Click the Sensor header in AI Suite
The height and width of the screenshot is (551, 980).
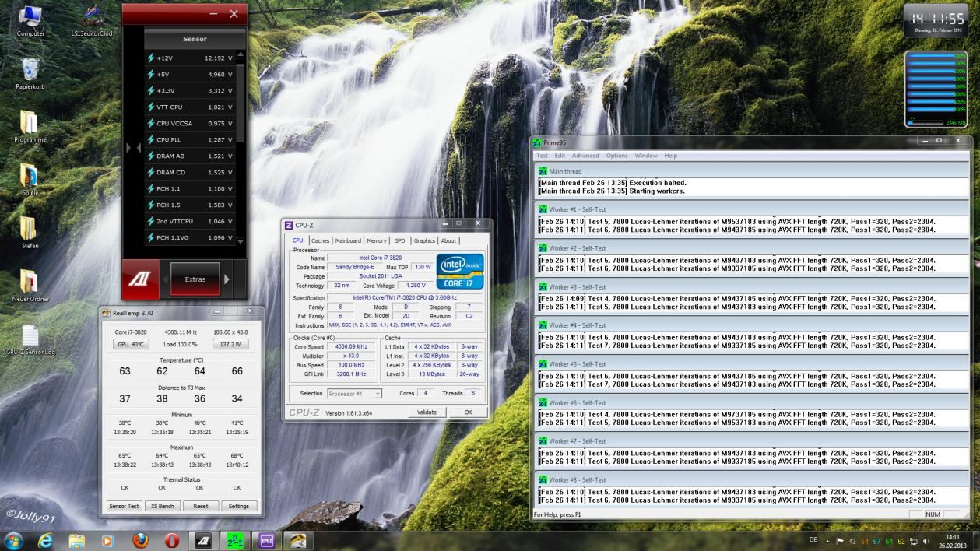tap(195, 39)
